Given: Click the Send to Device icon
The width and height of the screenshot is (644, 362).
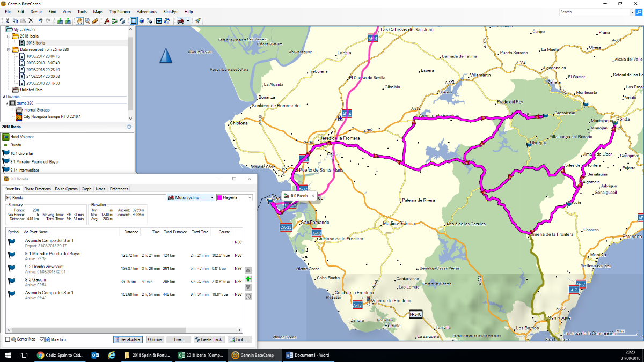Looking at the screenshot, I should tap(60, 21).
